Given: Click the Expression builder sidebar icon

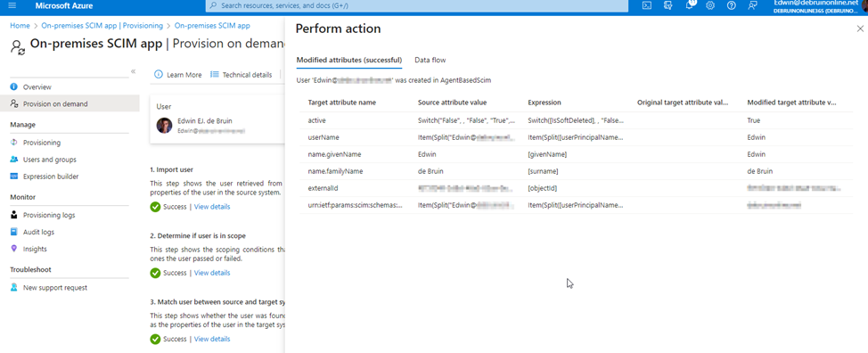Looking at the screenshot, I should pyautogui.click(x=14, y=176).
